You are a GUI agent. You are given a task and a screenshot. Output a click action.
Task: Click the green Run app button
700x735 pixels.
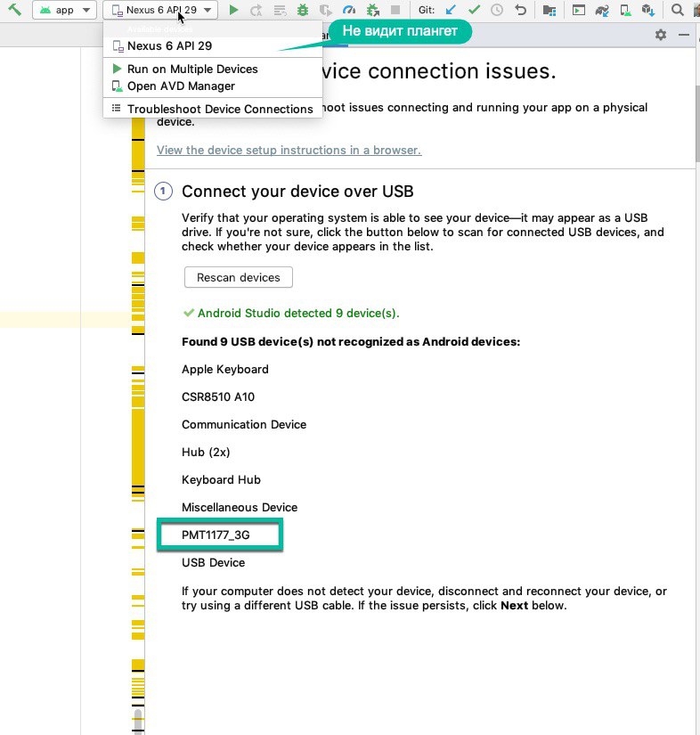233,10
